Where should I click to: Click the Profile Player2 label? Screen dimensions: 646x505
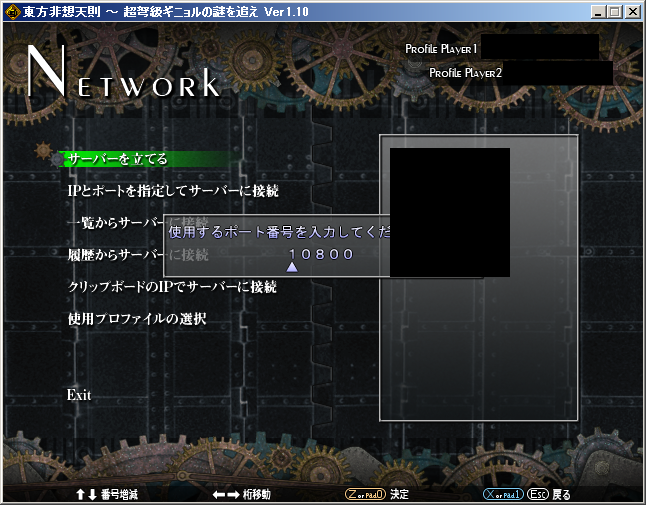tap(466, 73)
